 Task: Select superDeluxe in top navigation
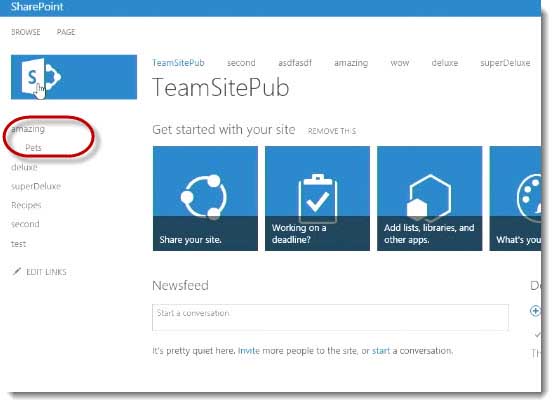coord(505,63)
